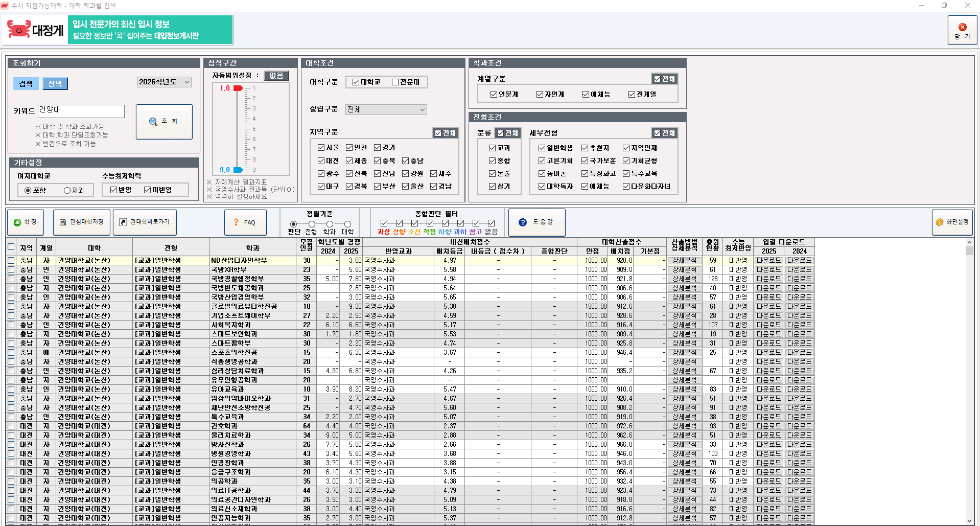Switch to the 선택 tab

[55, 83]
